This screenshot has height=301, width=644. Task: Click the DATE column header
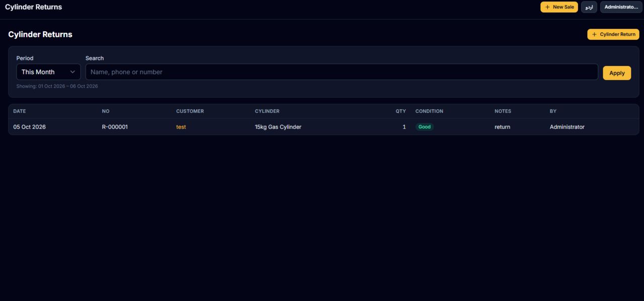click(20, 111)
